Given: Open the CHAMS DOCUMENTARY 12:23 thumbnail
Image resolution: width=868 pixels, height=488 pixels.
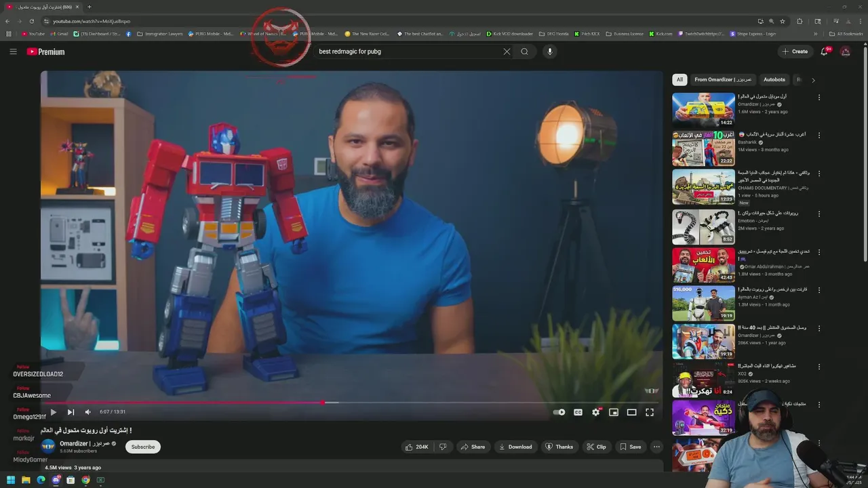Looking at the screenshot, I should pos(703,186).
